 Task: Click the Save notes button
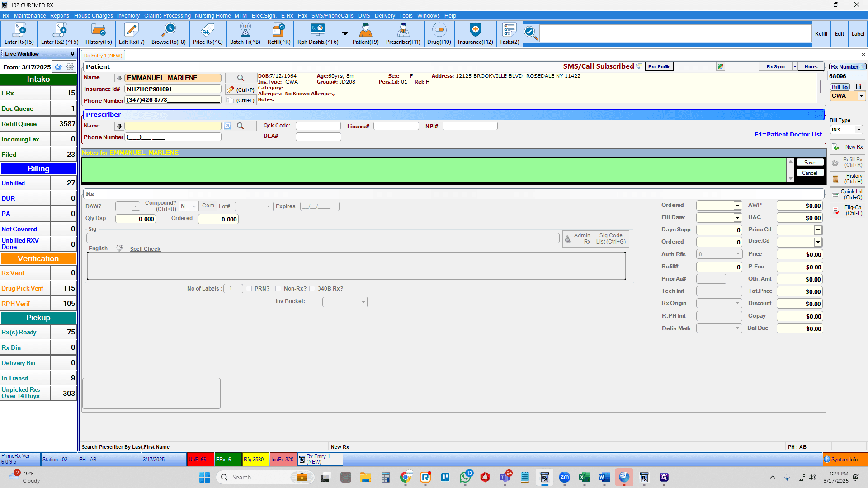point(810,163)
